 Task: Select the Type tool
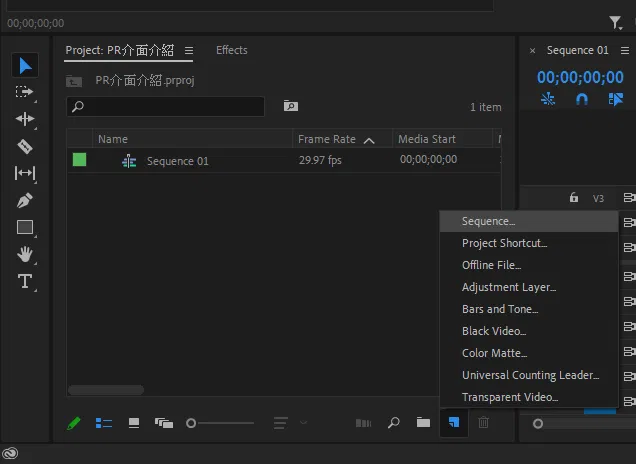point(25,281)
